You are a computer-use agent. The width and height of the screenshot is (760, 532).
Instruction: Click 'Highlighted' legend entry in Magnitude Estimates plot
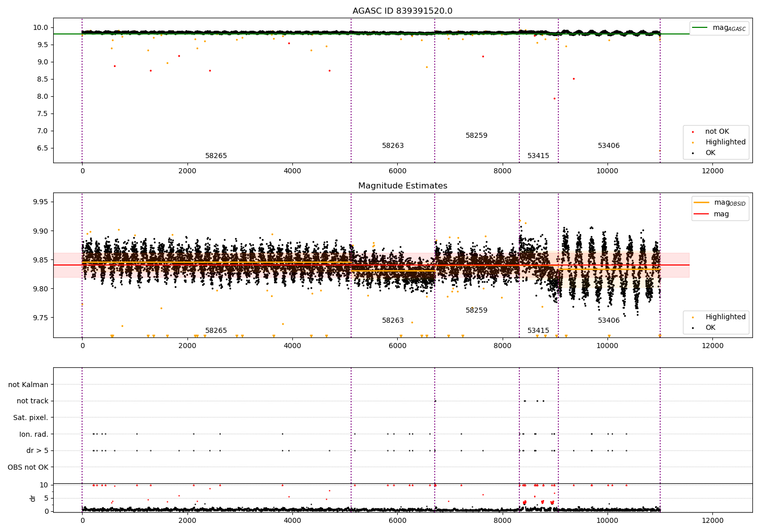pos(719,317)
